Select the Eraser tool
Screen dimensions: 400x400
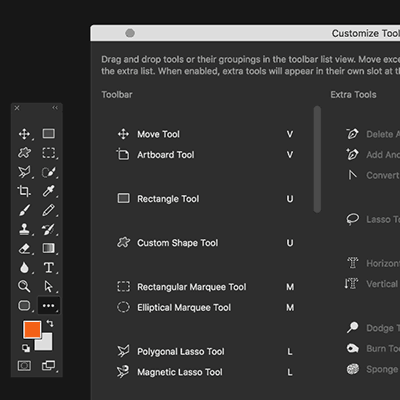click(25, 248)
